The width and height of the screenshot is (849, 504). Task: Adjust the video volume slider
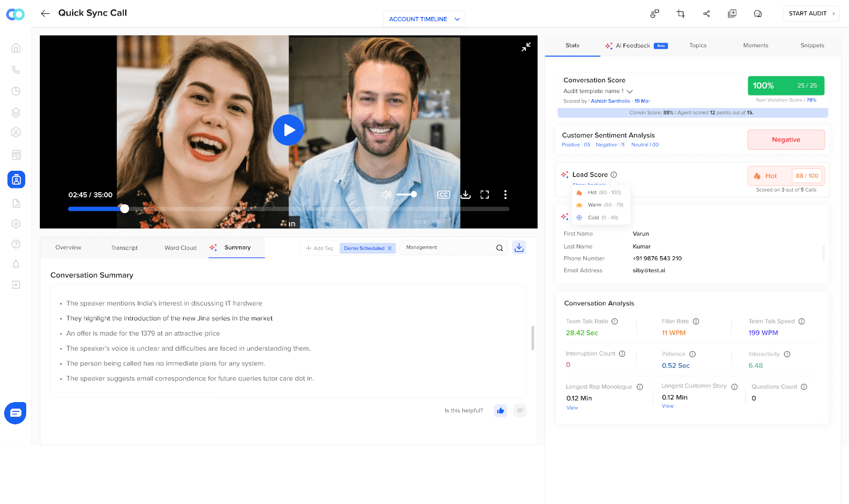[x=407, y=195]
